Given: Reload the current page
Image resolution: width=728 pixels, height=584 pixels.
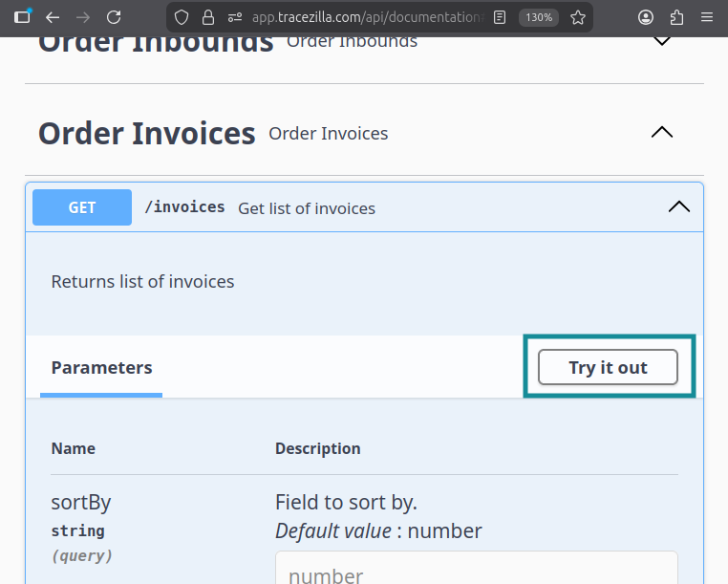Looking at the screenshot, I should [x=114, y=17].
